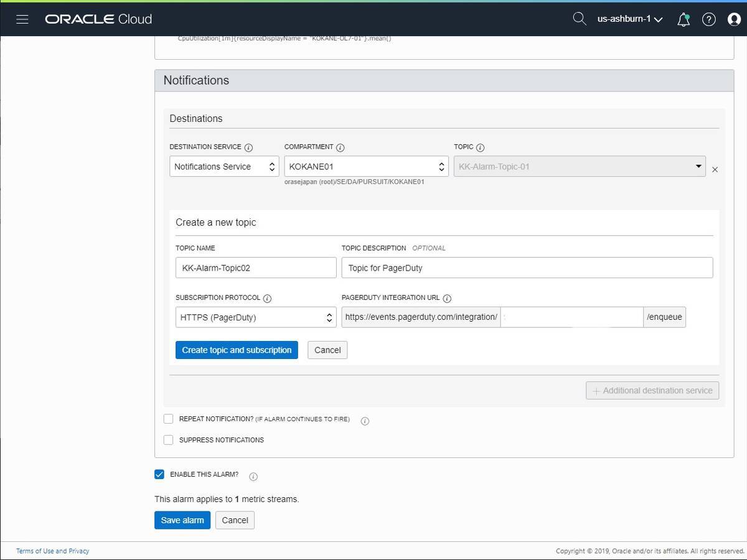Open the KOKANE01 compartment dropdown
The image size is (747, 560).
pyautogui.click(x=367, y=166)
